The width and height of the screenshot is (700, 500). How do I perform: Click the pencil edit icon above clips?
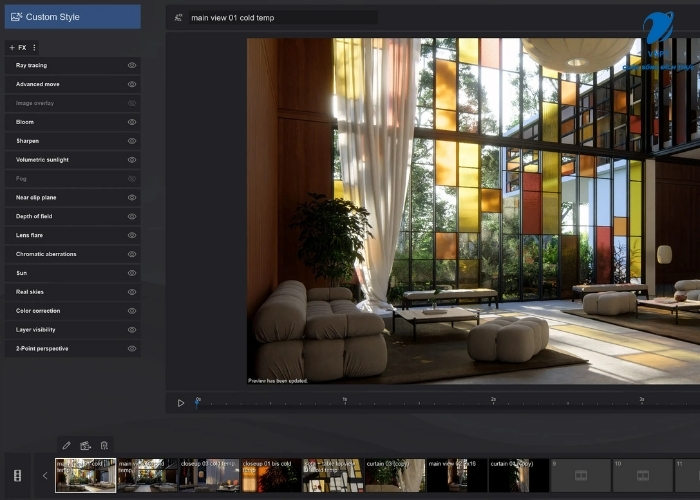pos(66,445)
